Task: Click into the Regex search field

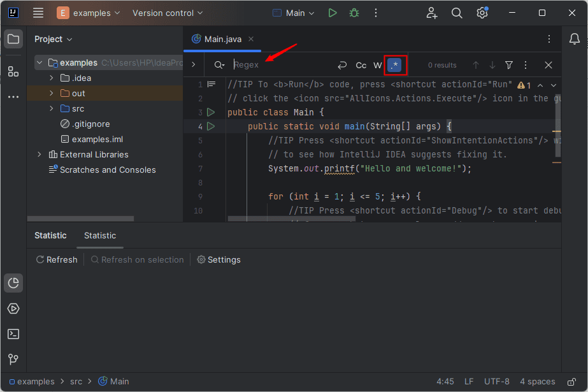Action: coord(283,65)
